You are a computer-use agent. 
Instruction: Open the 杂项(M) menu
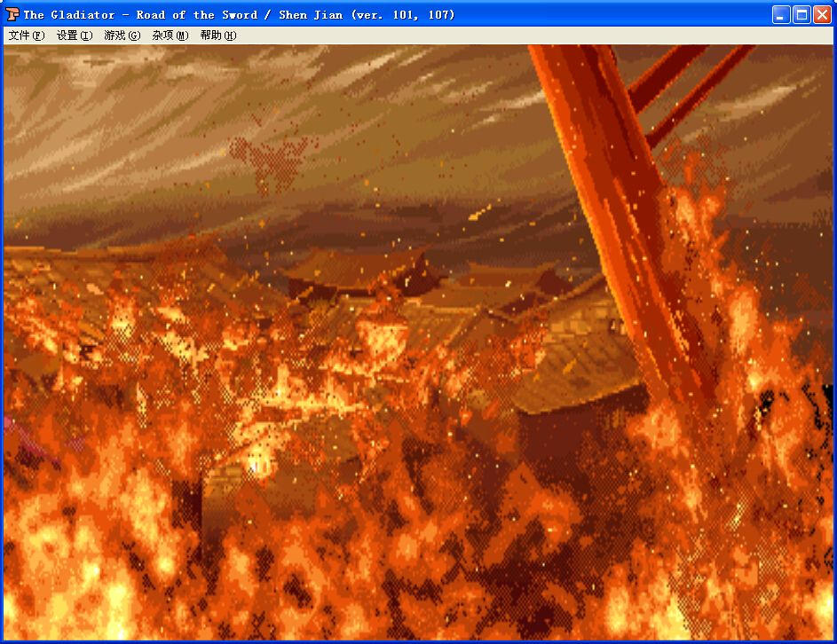170,35
